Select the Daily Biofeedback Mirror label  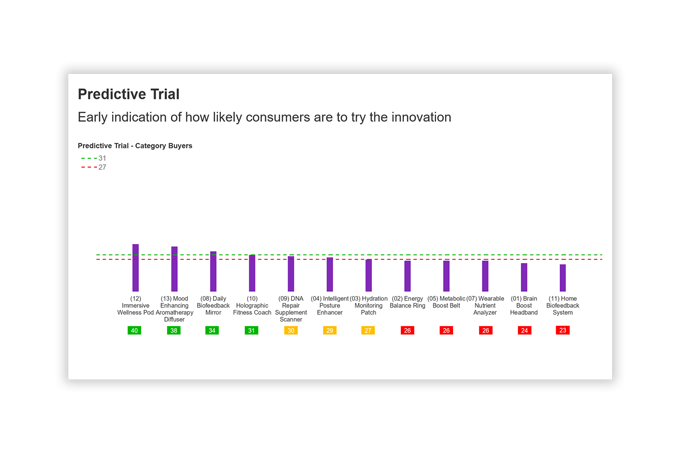213,305
